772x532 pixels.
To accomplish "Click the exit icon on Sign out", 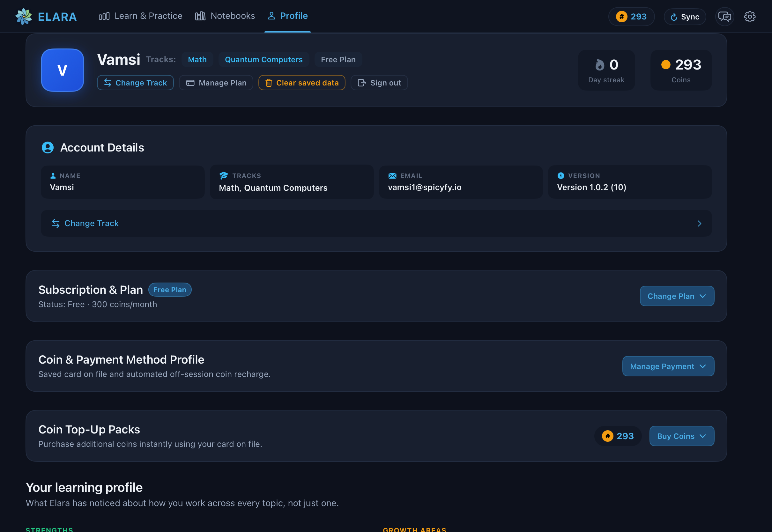I will point(362,83).
